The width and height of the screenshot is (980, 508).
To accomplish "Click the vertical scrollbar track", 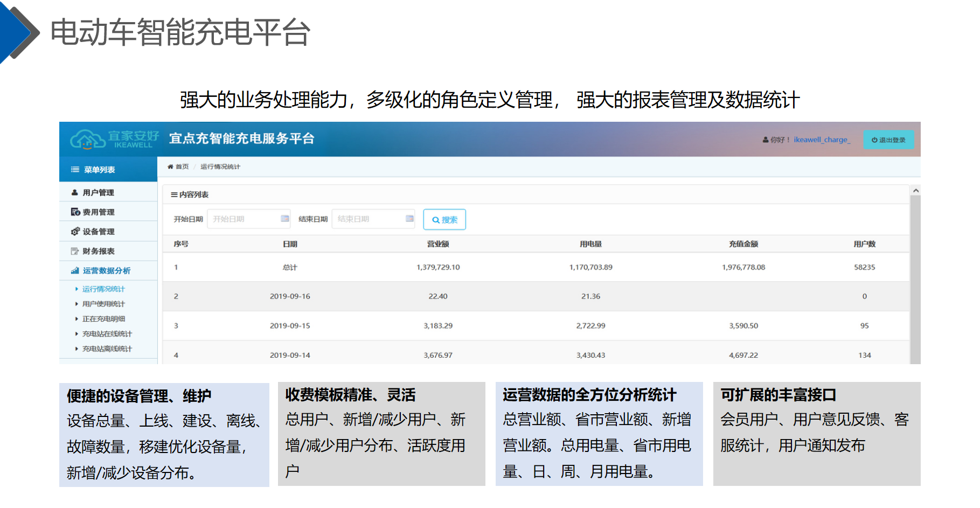I will (915, 280).
